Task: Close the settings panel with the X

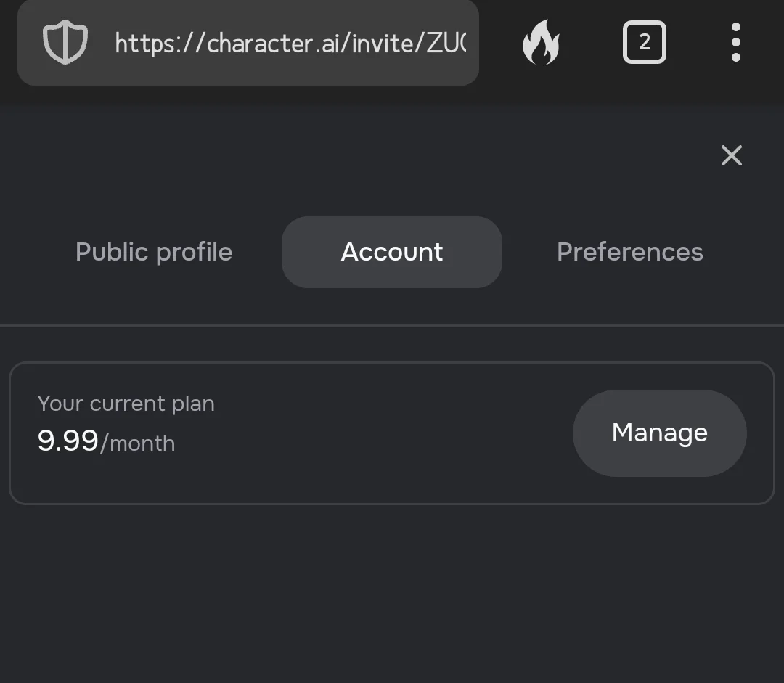Action: pyautogui.click(x=732, y=155)
